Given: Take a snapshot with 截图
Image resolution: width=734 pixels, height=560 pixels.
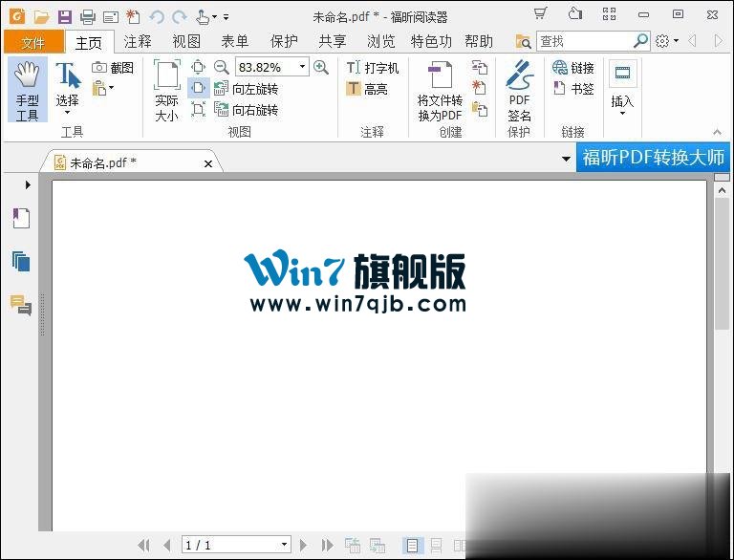Looking at the screenshot, I should pyautogui.click(x=113, y=68).
